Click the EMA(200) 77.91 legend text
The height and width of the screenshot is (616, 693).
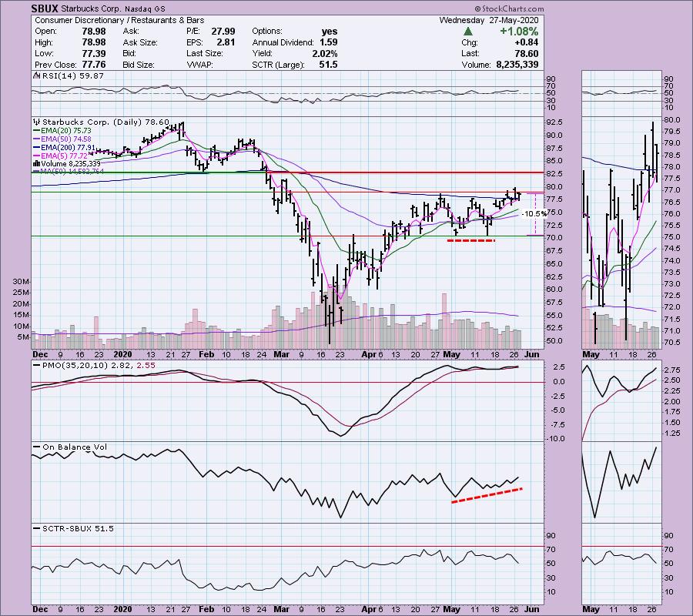coord(68,148)
